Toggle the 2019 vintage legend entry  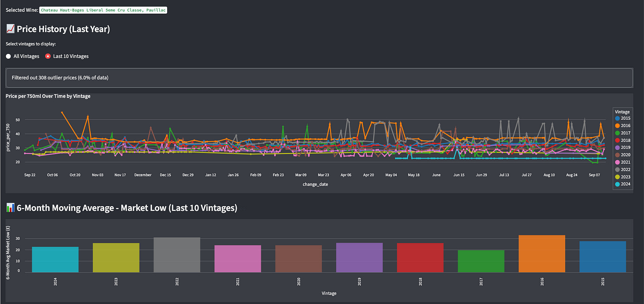click(x=623, y=148)
